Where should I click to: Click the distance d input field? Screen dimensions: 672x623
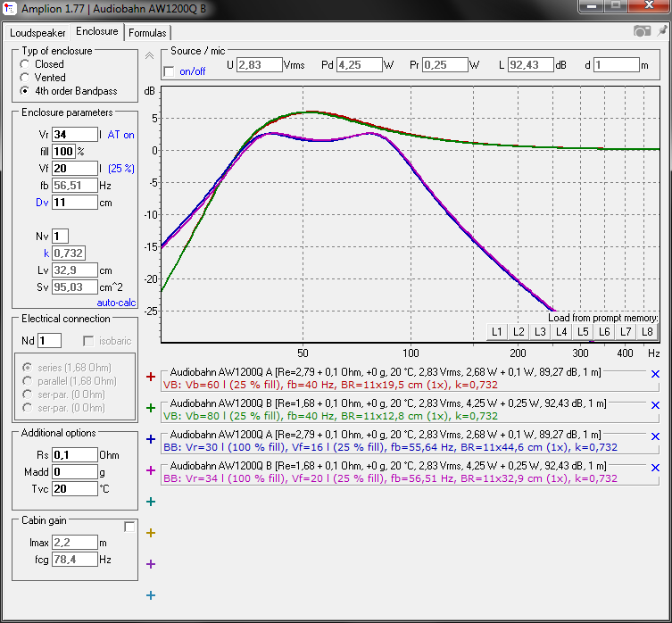(617, 65)
